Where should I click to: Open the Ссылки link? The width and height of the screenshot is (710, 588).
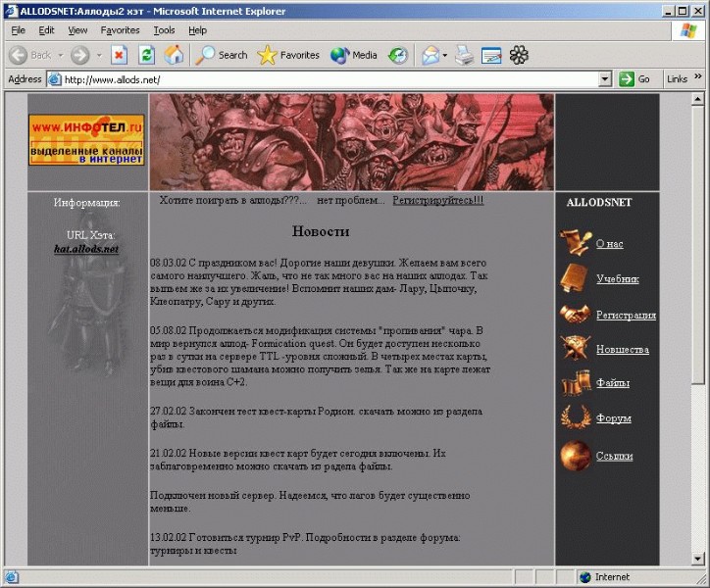point(615,456)
